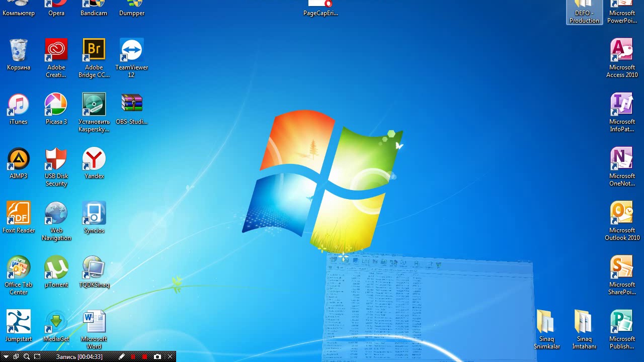644x362 pixels.
Task: Select the OBS-Studio archive icon
Action: coord(132,109)
